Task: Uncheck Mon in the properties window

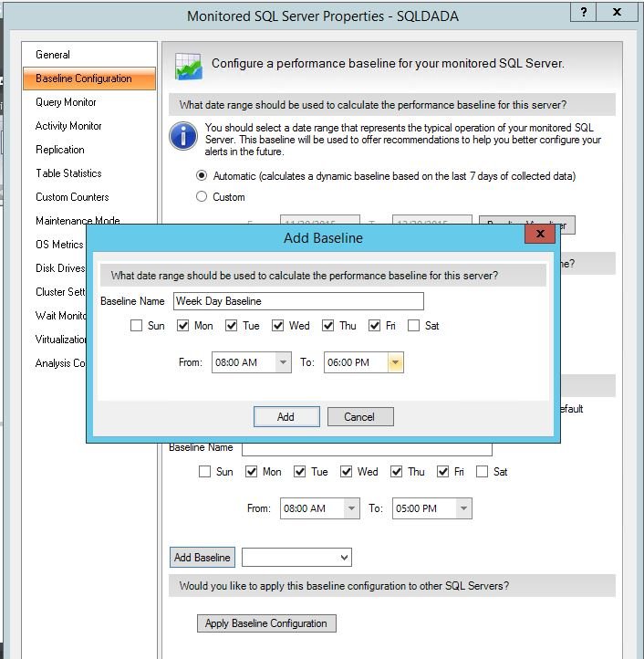Action: [251, 472]
